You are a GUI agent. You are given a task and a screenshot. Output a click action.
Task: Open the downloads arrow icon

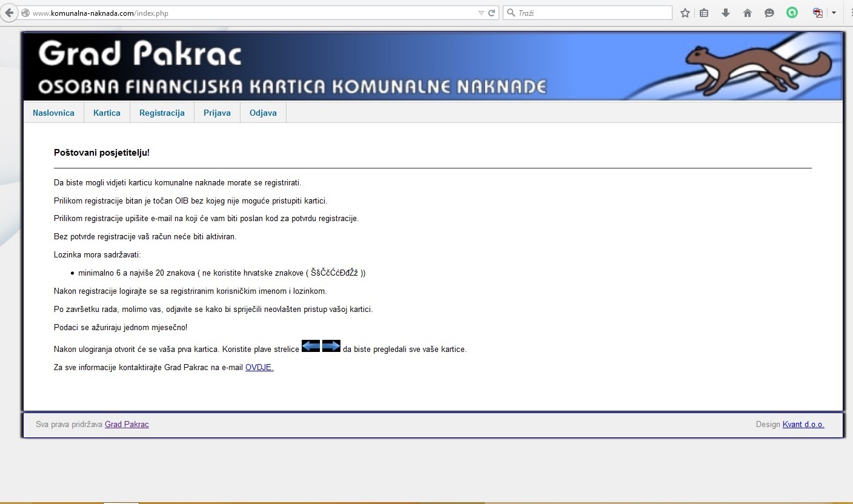click(726, 13)
